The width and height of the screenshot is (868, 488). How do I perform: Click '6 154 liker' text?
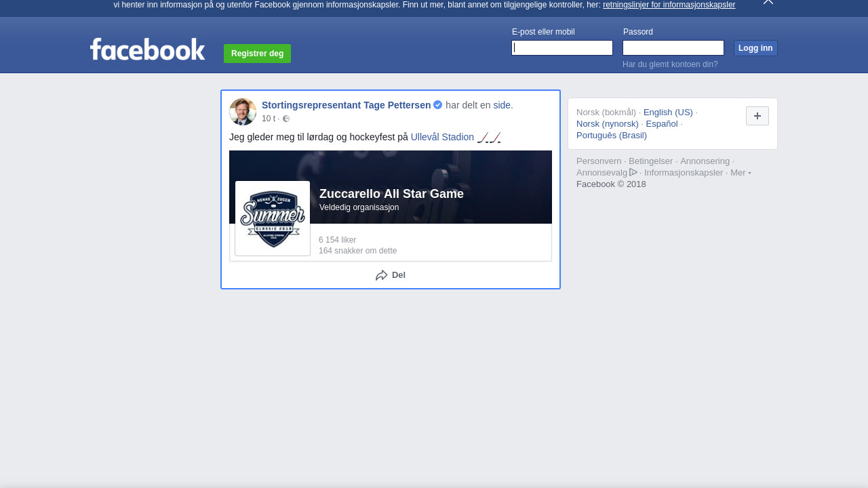337,240
